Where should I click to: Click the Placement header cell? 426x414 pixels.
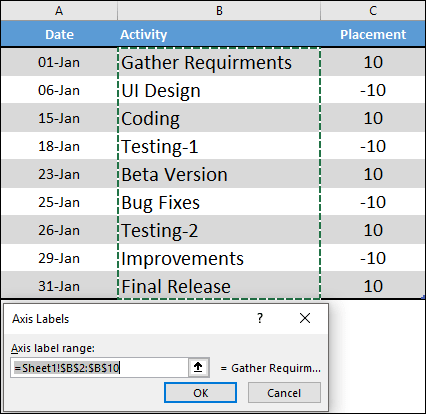pyautogui.click(x=373, y=34)
